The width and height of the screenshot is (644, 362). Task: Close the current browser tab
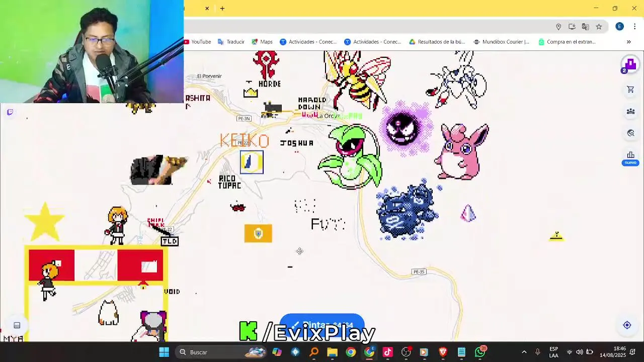pyautogui.click(x=207, y=8)
